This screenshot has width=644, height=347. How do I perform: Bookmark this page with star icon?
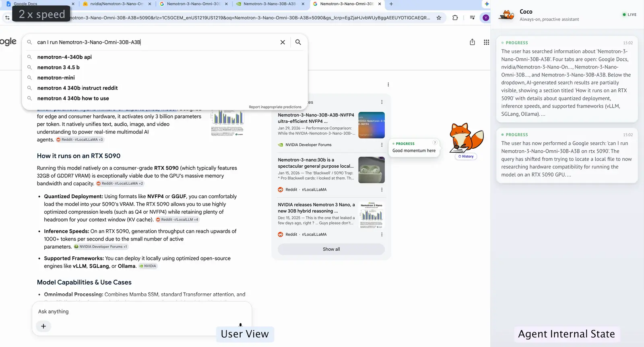[x=439, y=18]
